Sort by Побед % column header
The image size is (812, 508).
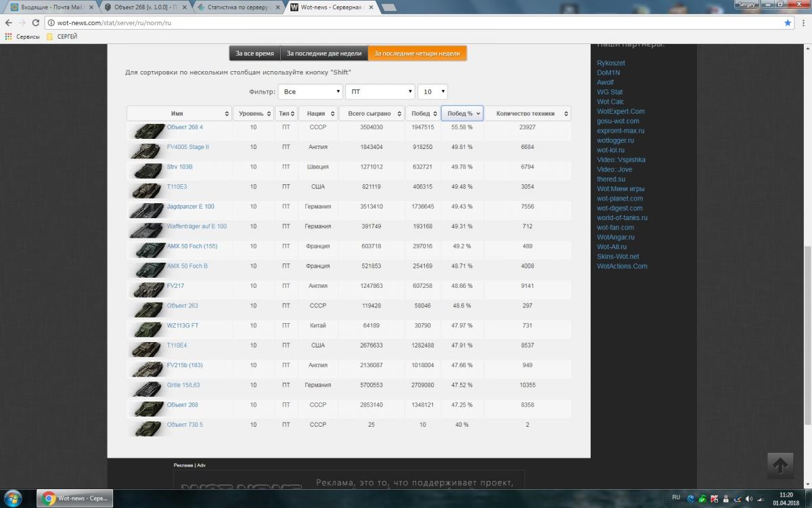pyautogui.click(x=462, y=114)
